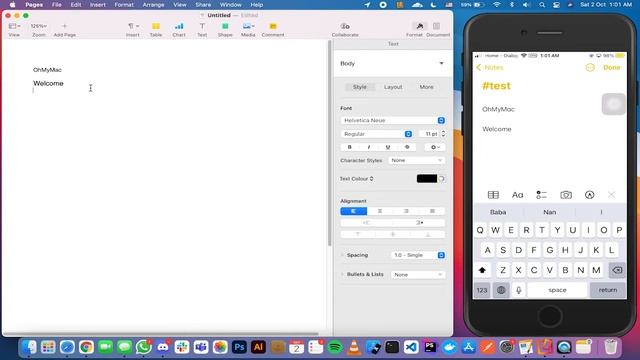This screenshot has width=640, height=360.
Task: Open the Helvetica Neue font dropdown
Action: [393, 120]
